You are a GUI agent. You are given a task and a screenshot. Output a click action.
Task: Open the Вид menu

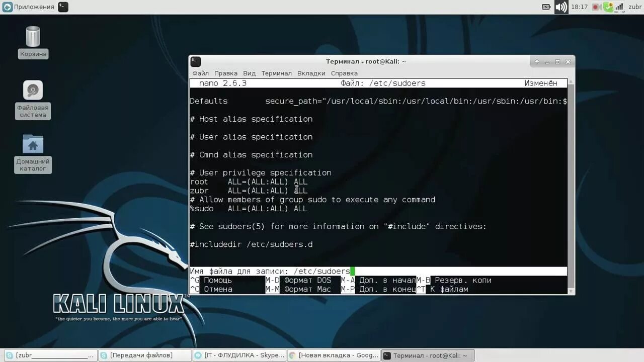click(249, 73)
